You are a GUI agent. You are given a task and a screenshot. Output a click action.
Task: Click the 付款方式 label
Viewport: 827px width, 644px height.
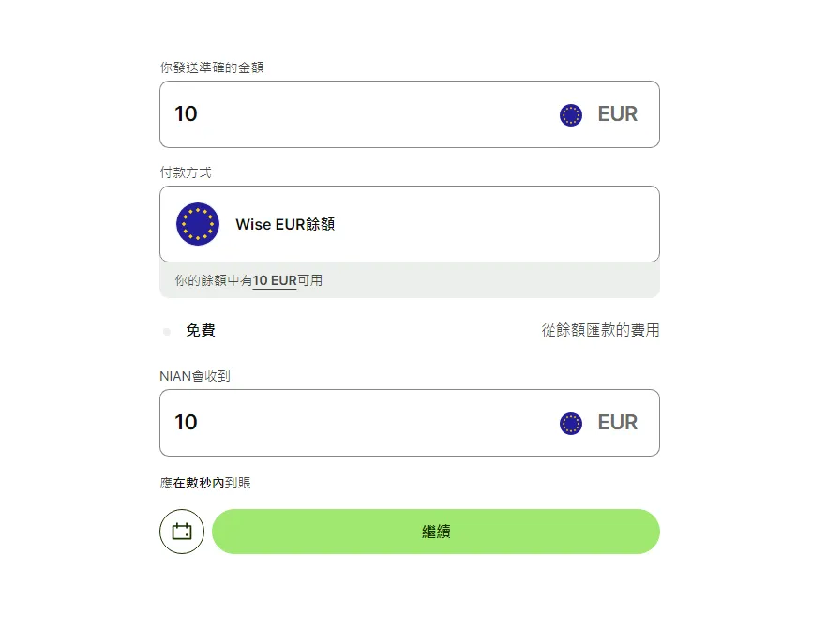point(186,172)
